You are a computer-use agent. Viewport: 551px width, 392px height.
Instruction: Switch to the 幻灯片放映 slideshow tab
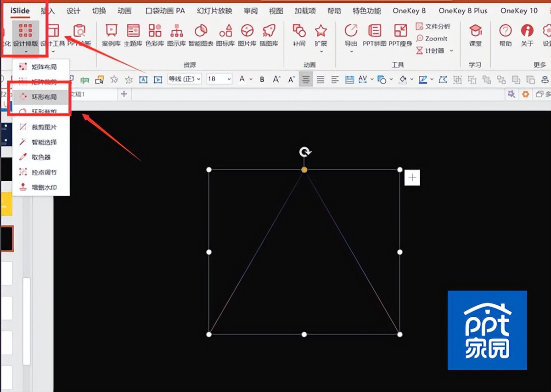pyautogui.click(x=214, y=11)
